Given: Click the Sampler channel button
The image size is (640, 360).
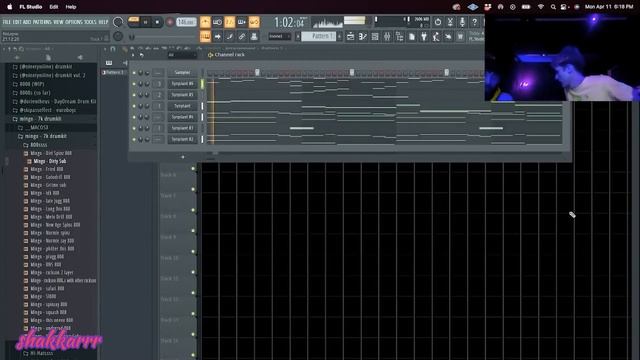Looking at the screenshot, I should pyautogui.click(x=182, y=72).
